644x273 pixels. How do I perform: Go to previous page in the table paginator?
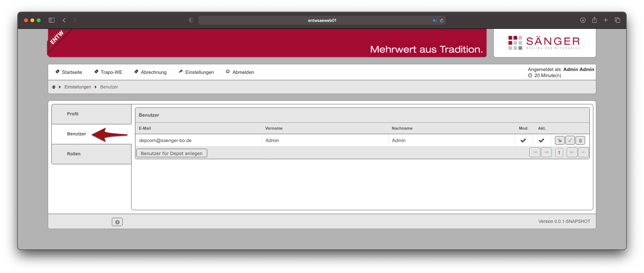pos(546,153)
